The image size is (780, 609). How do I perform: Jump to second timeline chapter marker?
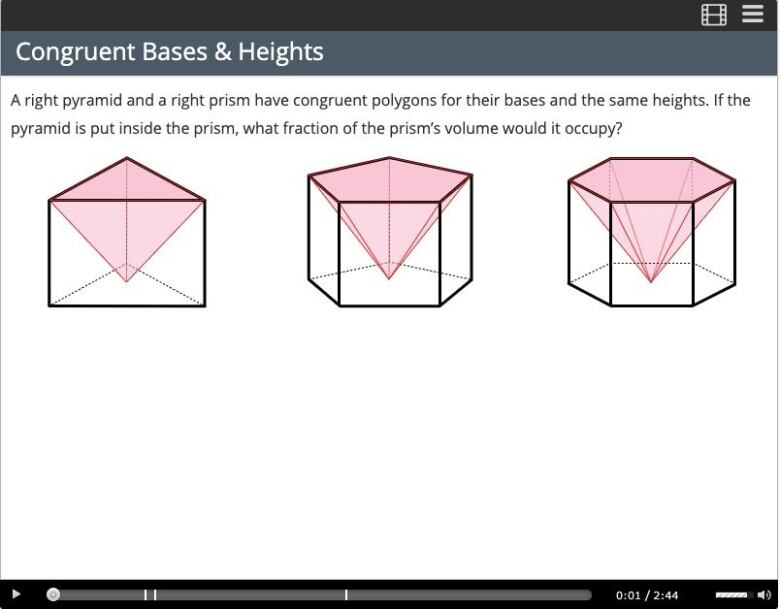(x=155, y=595)
